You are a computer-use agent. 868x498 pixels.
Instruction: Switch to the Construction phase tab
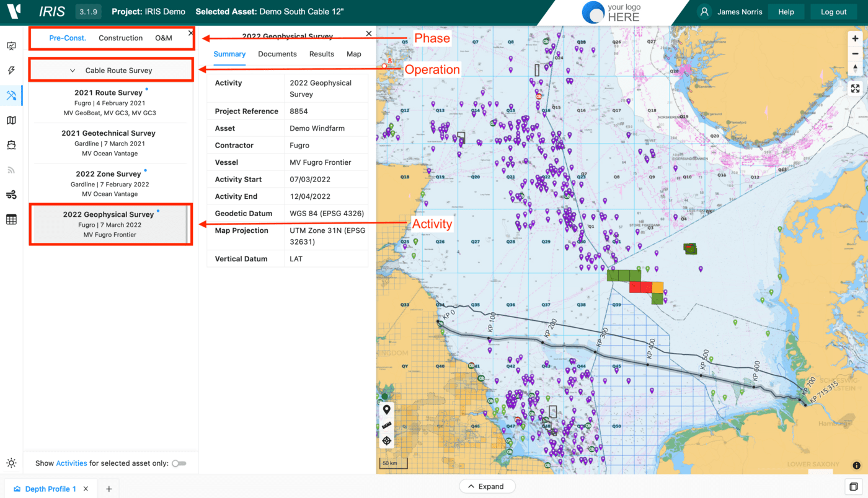(121, 38)
